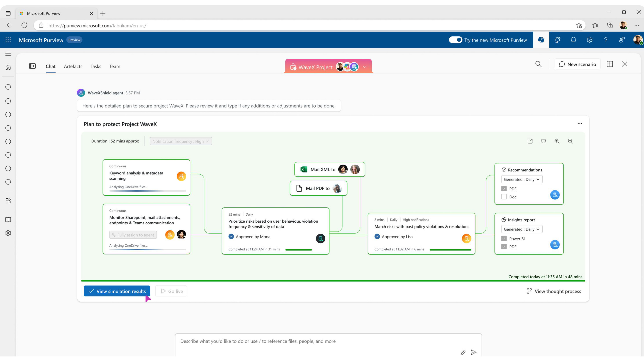Switch to the Artefacts tab
The width and height of the screenshot is (644, 362).
[x=73, y=66]
